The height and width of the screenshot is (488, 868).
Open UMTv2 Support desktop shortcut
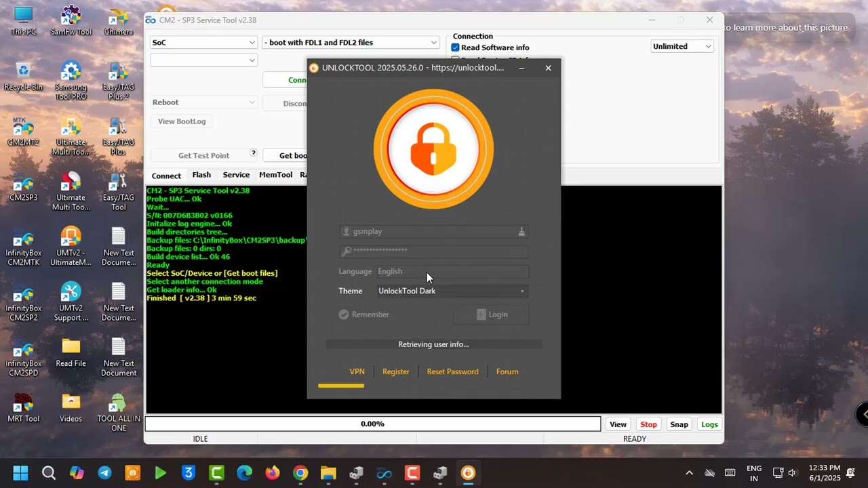point(71,302)
